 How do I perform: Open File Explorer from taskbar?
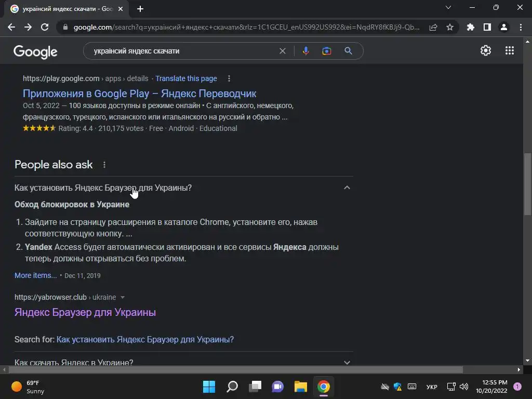coord(301,387)
